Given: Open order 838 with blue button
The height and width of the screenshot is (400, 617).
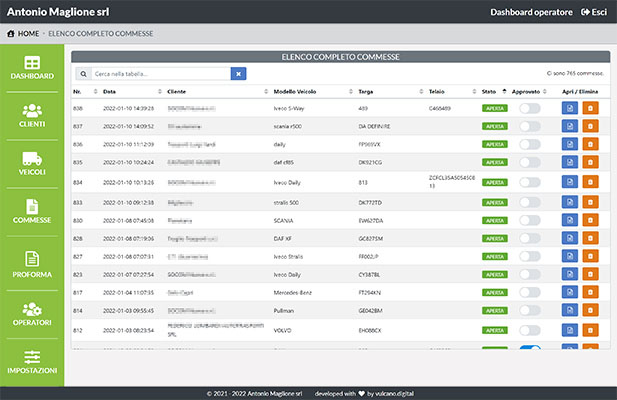Looking at the screenshot, I should (569, 108).
